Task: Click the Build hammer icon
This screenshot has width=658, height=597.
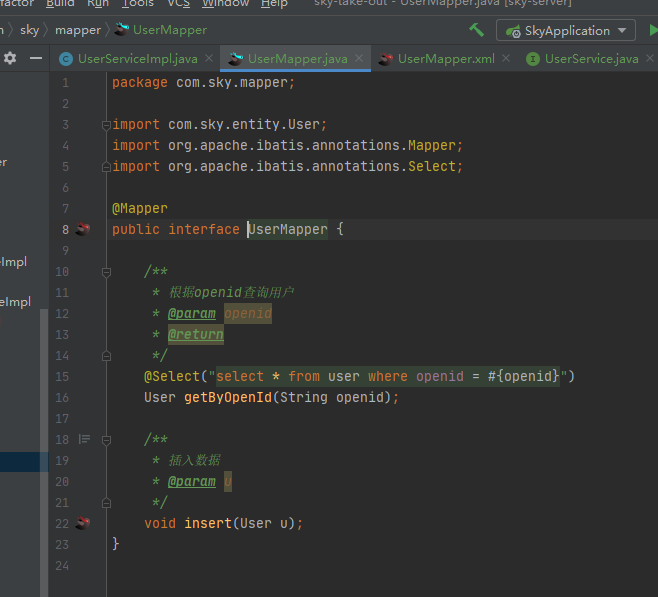Action: coord(476,30)
